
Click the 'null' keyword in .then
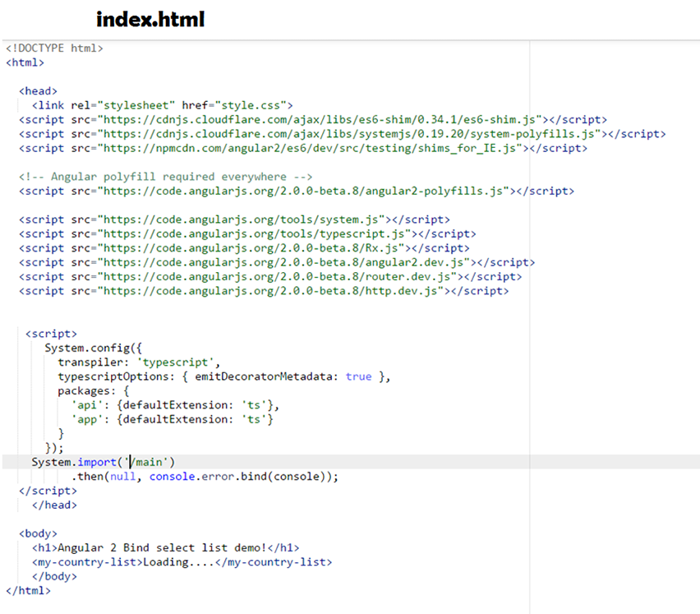[122, 477]
